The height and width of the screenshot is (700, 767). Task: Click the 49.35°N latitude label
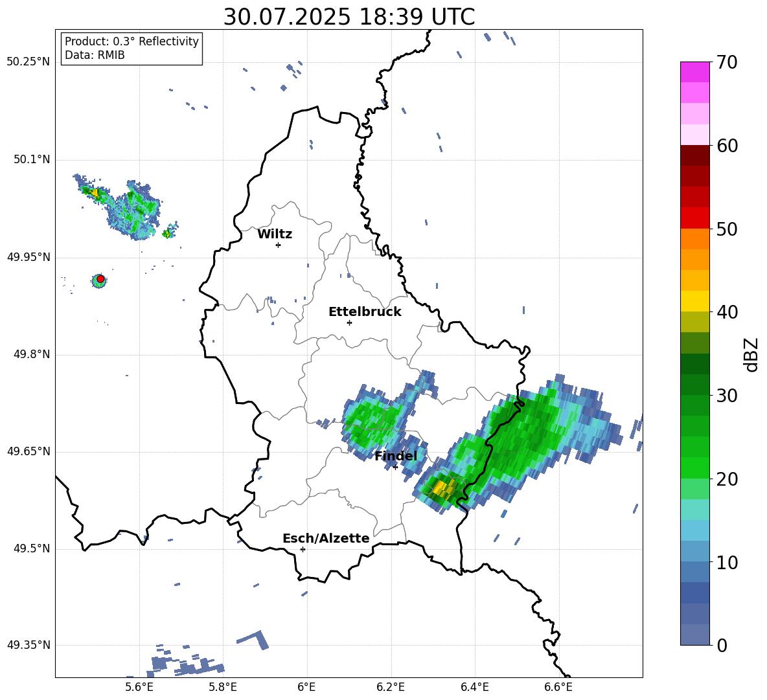coord(29,645)
